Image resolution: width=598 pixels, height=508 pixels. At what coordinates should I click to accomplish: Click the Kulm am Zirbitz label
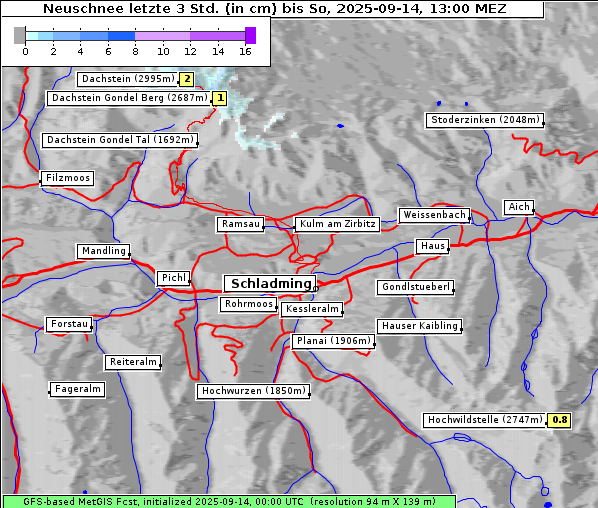tap(337, 224)
